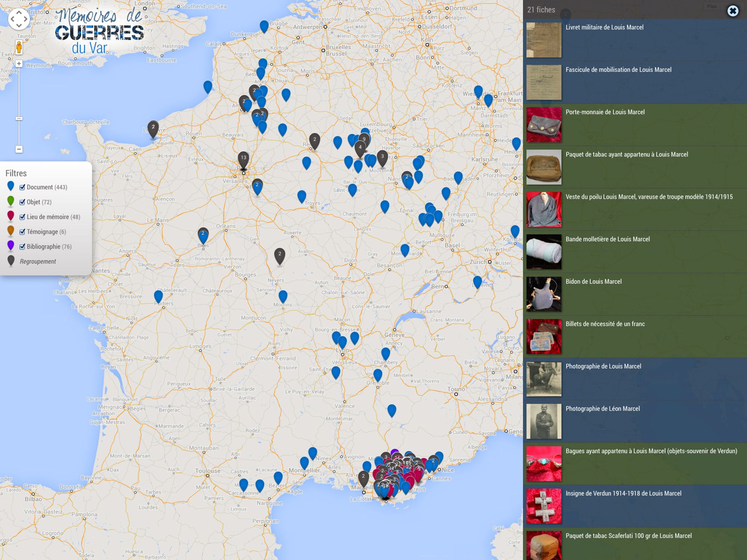Open Livret militaire de Louis Marcel entry
The image size is (747, 560).
pos(604,27)
